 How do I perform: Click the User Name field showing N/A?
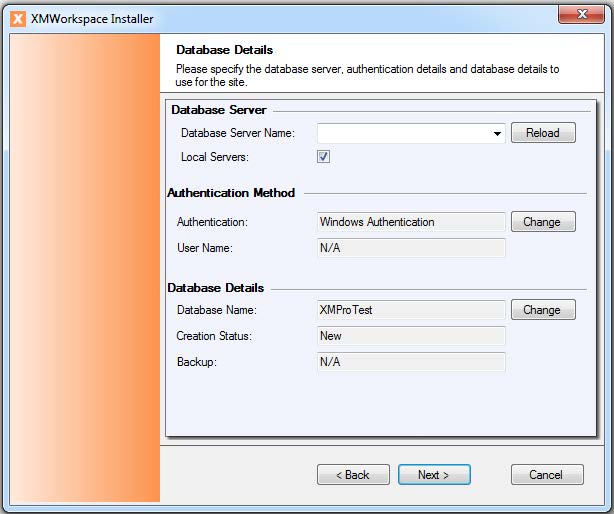(x=410, y=248)
